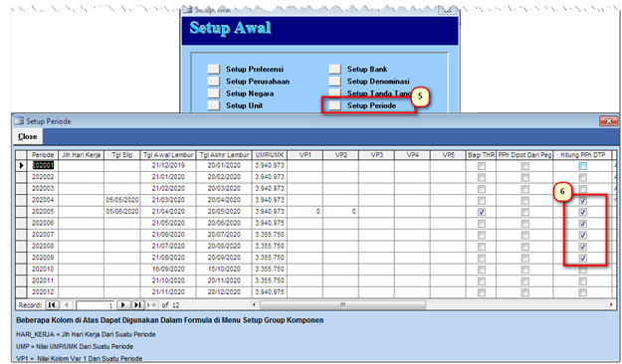
Task: Click the horizontal scrollbar thumb in grid
Action: [x=342, y=305]
